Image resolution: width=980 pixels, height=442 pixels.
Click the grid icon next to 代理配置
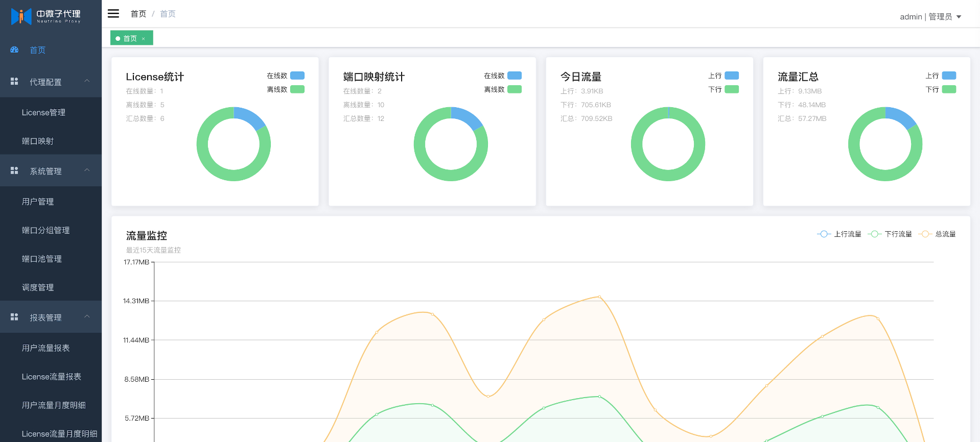tap(14, 82)
